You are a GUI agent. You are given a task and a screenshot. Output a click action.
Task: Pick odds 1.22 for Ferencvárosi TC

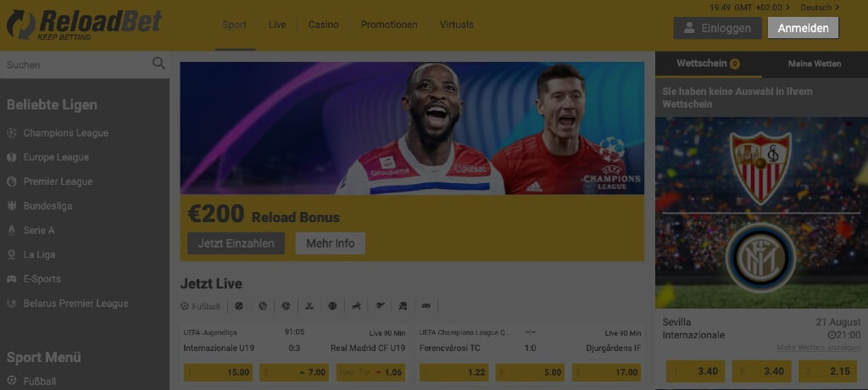454,372
